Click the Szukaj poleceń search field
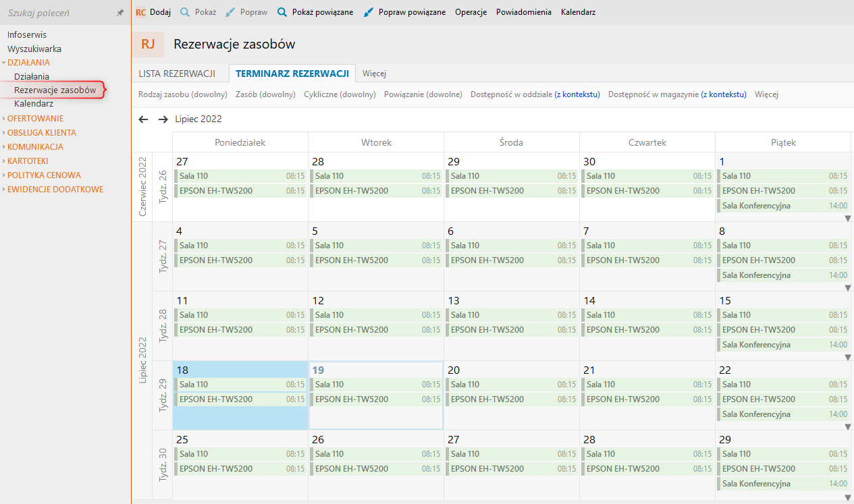The height and width of the screenshot is (504, 854). (x=57, y=13)
